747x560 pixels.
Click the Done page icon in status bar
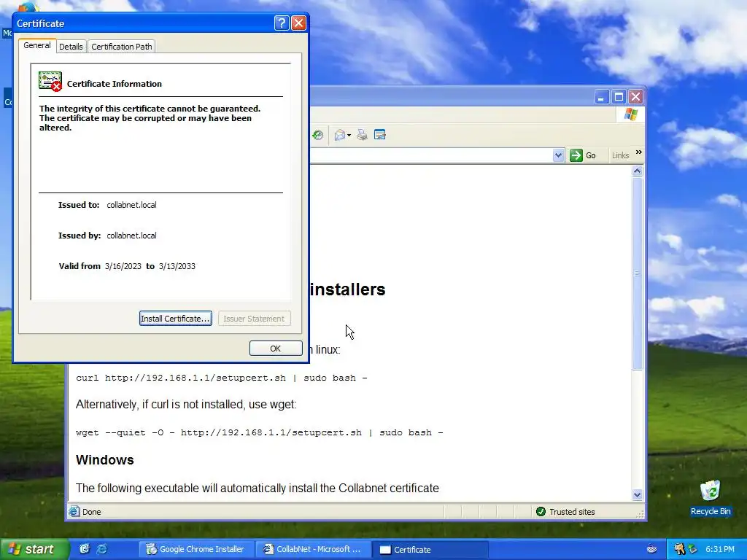(74, 511)
